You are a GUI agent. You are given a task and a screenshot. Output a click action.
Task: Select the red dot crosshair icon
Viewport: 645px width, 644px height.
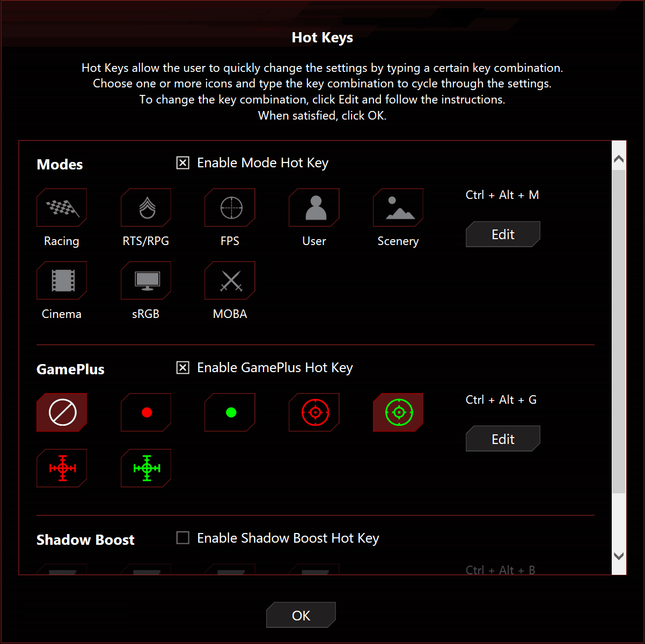[x=146, y=412]
